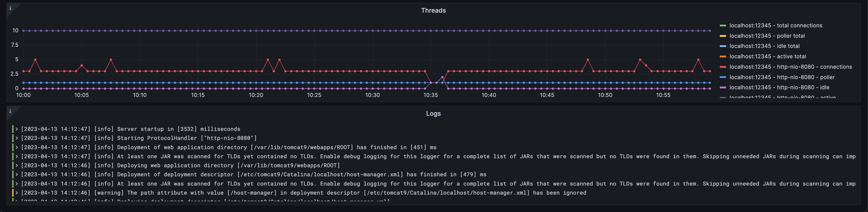Open the Threads panel title menu
Screen dimensions: 868x212
(x=433, y=10)
